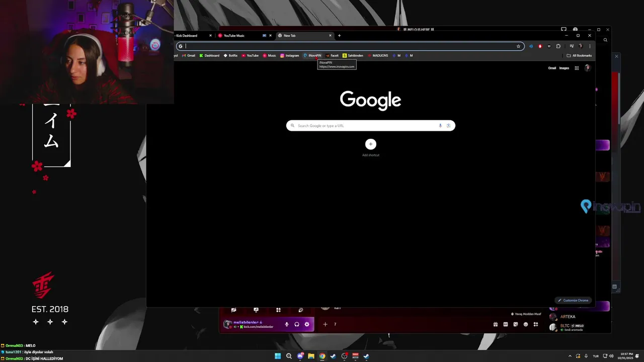Click the Chrome profile avatar in toolbar
Viewport: 644px width, 362px height.
click(581, 46)
